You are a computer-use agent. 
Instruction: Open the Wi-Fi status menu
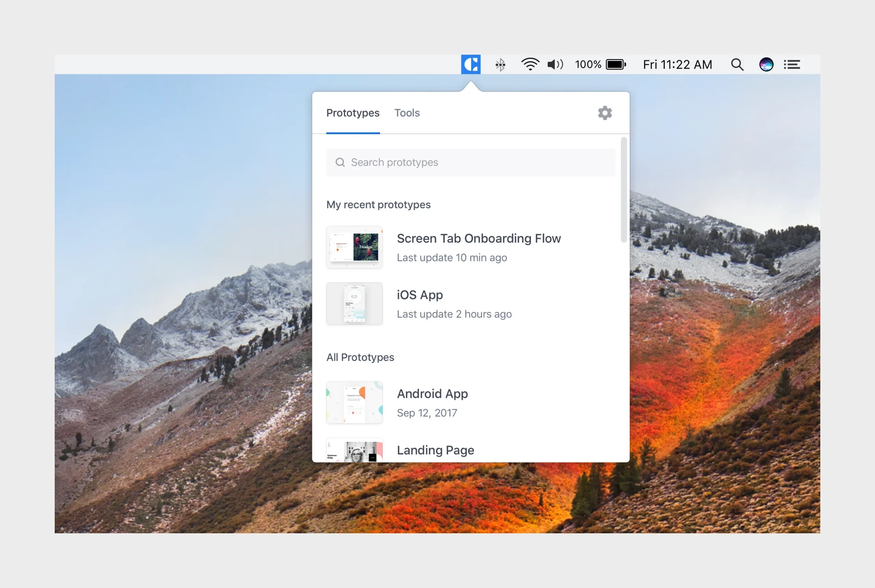[530, 65]
